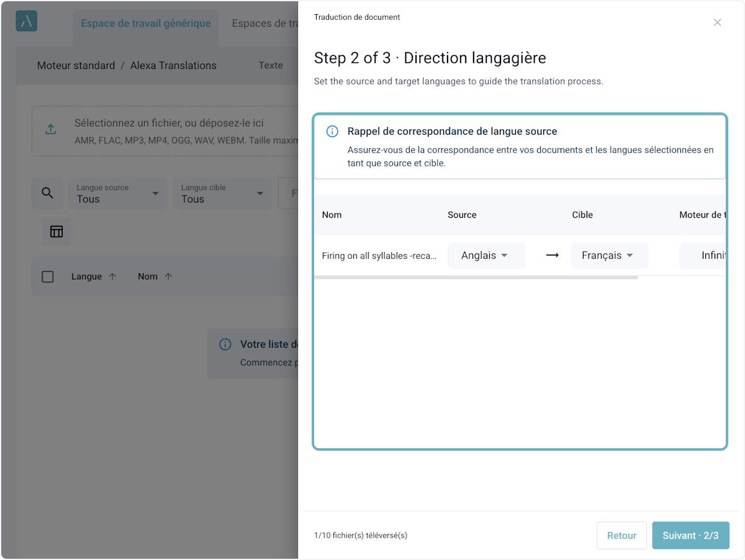Open the Français target language dropdown
745x560 pixels.
click(x=608, y=256)
